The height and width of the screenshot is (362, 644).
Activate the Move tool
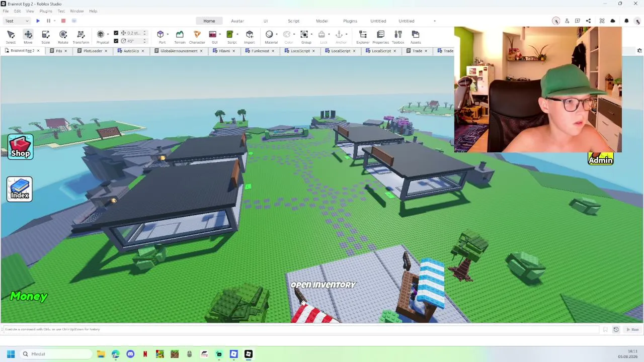pos(28,37)
